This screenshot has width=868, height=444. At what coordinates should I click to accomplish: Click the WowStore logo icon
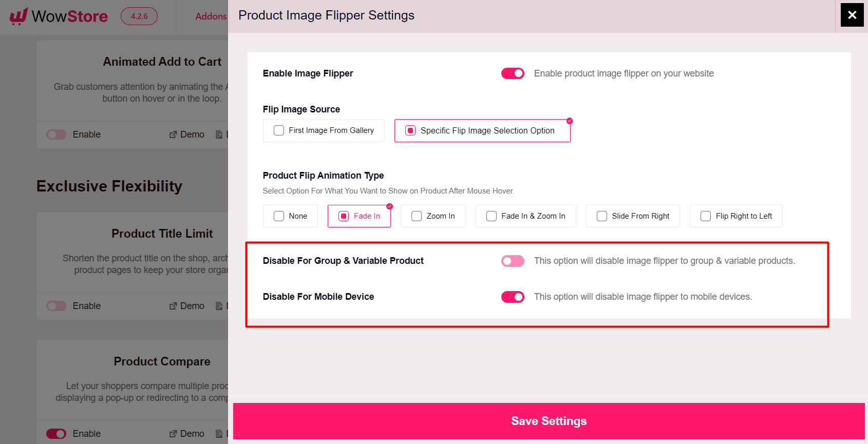click(x=18, y=16)
